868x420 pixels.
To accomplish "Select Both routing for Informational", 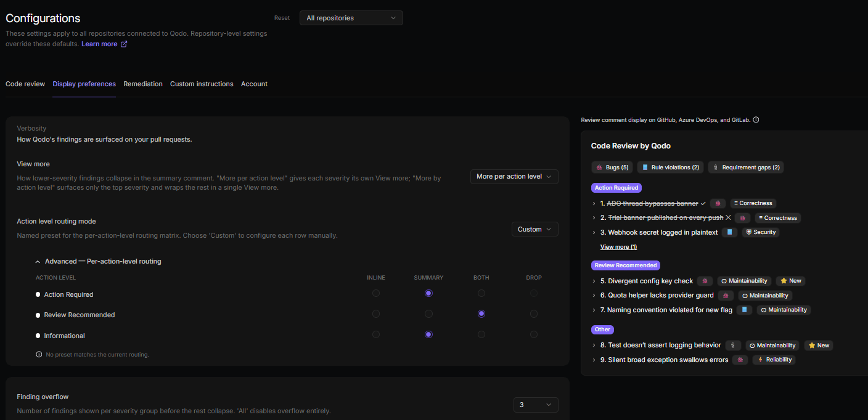I will [x=481, y=335].
